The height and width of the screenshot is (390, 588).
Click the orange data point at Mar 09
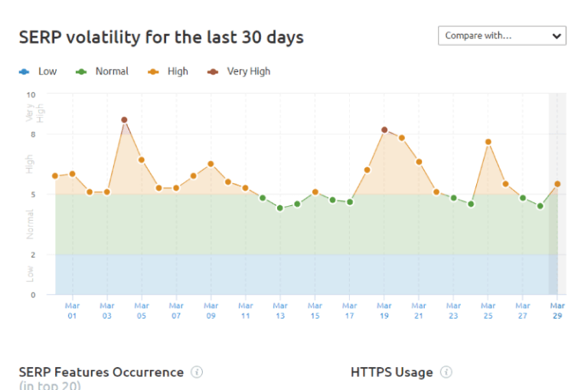point(211,164)
